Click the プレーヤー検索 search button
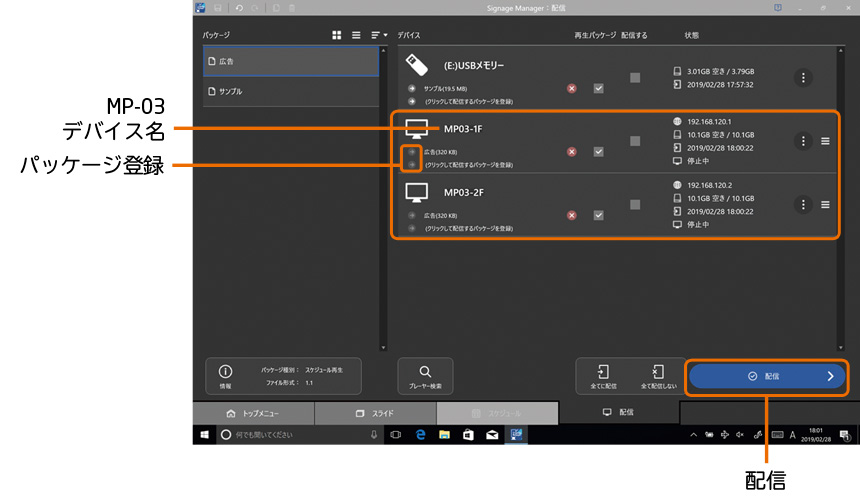 coord(425,376)
